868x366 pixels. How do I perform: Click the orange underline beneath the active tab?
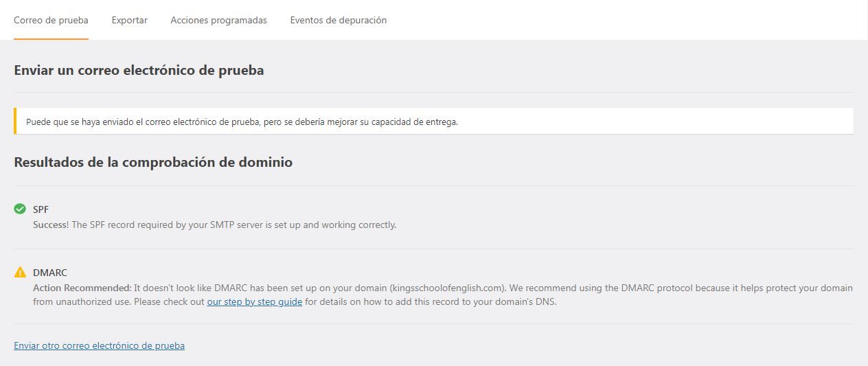pos(51,39)
